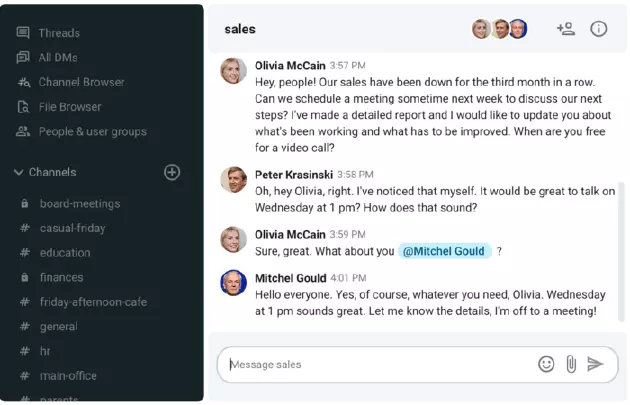630x405 pixels.
Task: Add a new channel with plus icon
Action: click(x=172, y=172)
